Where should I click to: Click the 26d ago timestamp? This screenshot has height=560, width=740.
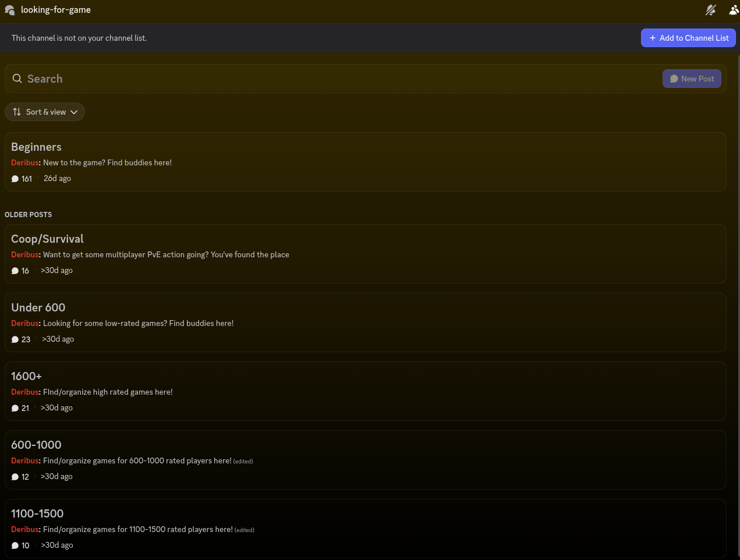tap(57, 179)
